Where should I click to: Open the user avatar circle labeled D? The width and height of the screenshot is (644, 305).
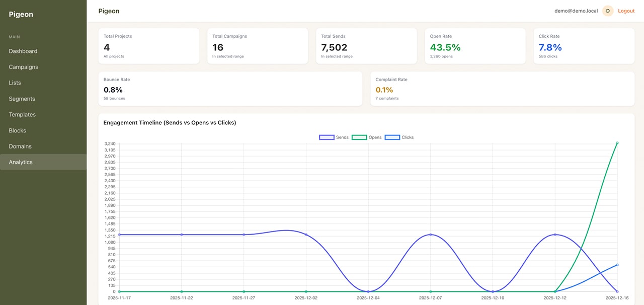pyautogui.click(x=607, y=11)
